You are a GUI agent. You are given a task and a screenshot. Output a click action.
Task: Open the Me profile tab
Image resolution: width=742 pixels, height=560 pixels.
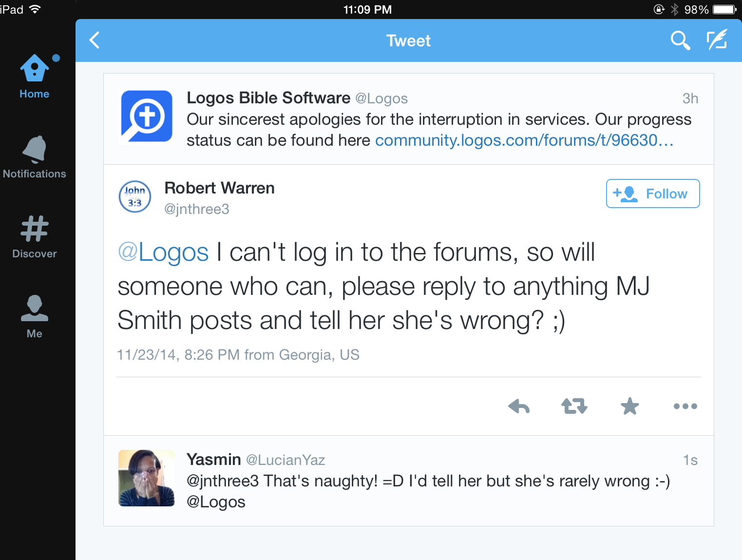pos(35,316)
